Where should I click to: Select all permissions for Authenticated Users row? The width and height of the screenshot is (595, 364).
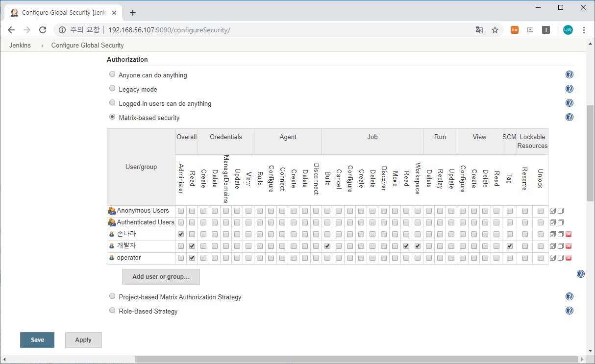tap(553, 222)
